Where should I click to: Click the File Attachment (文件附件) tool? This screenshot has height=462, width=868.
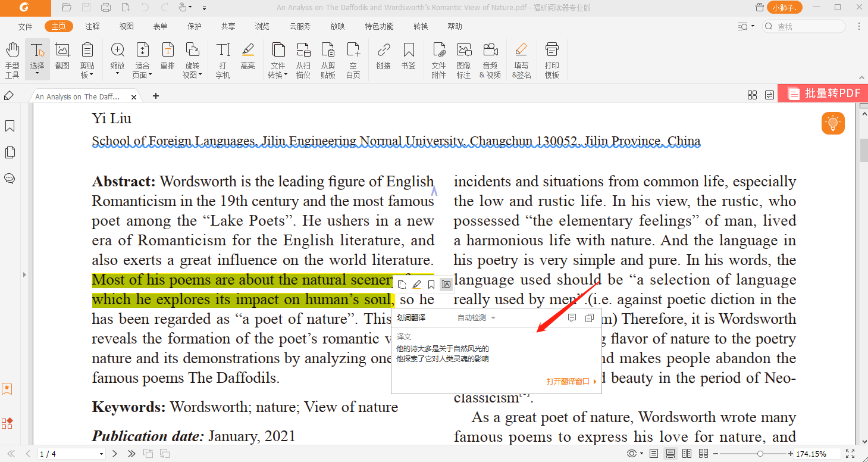click(439, 60)
